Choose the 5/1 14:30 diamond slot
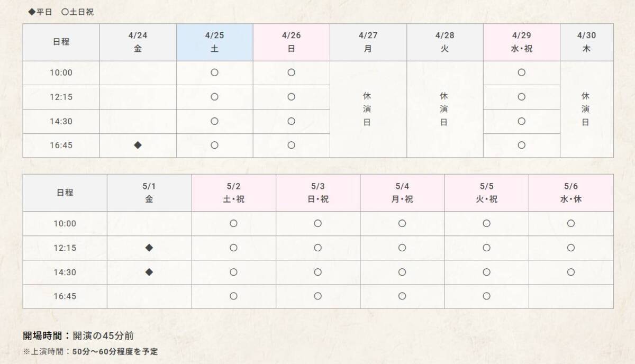The width and height of the screenshot is (635, 364). tap(149, 272)
